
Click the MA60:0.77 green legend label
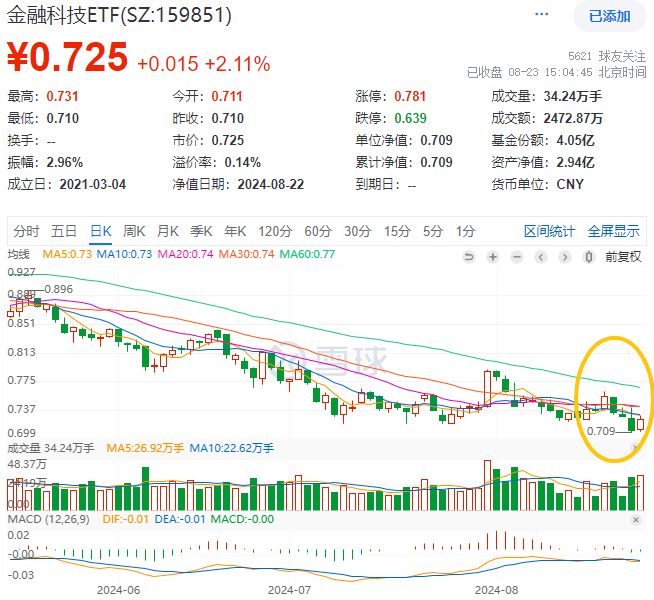pos(307,254)
